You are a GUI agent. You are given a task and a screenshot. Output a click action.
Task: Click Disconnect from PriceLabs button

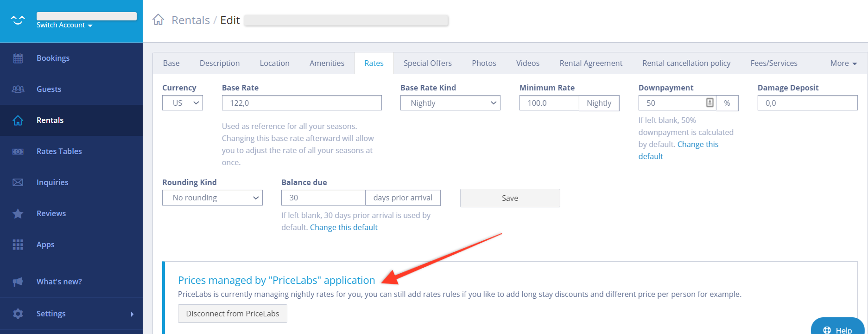[233, 314]
